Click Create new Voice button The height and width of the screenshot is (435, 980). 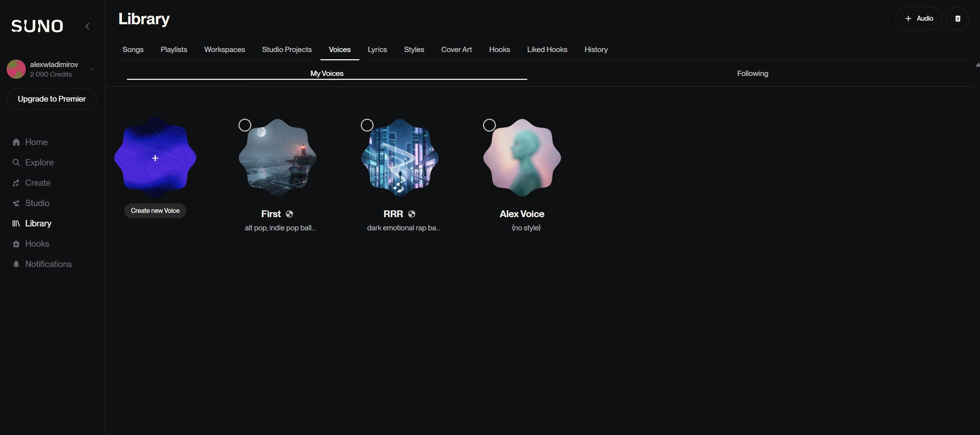[x=155, y=210]
